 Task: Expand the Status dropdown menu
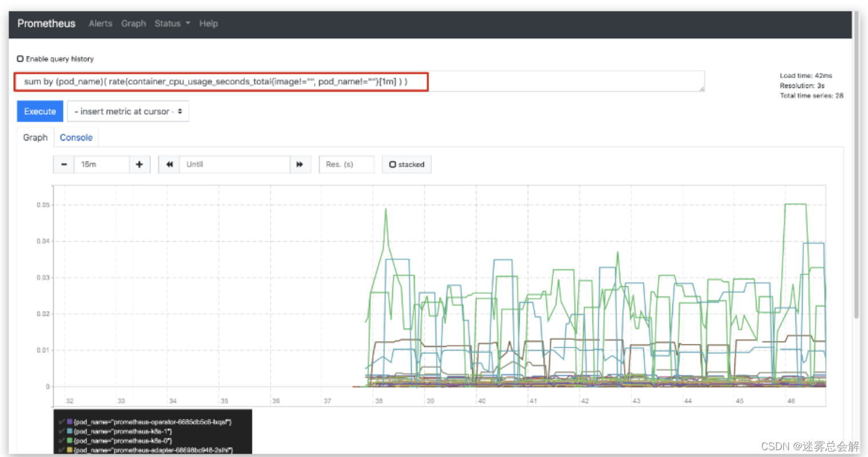point(172,23)
